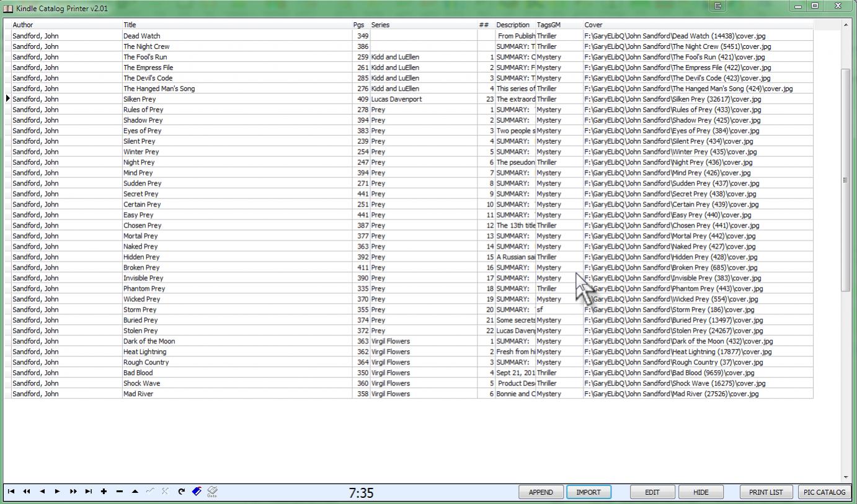Click the 'The 13th title' description cell
Image resolution: width=857 pixels, height=504 pixels.
[515, 226]
